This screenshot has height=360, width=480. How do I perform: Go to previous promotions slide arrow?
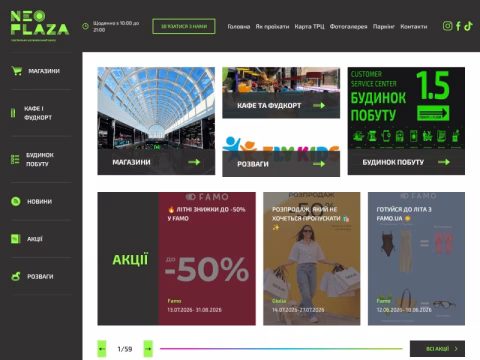102,349
